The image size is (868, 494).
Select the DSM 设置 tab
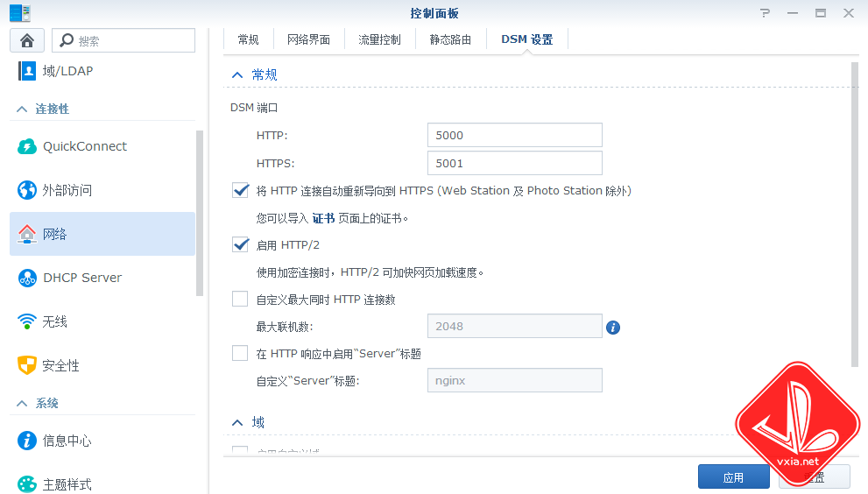coord(527,39)
